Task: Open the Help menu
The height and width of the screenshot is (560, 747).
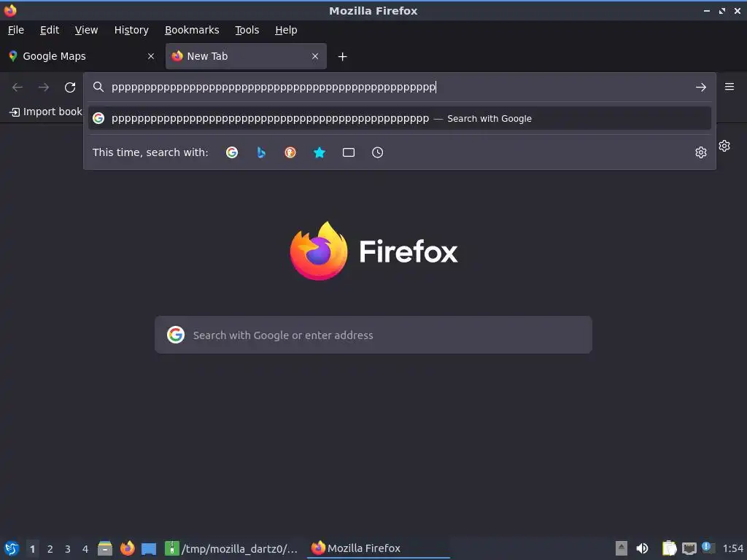Action: coord(286,30)
